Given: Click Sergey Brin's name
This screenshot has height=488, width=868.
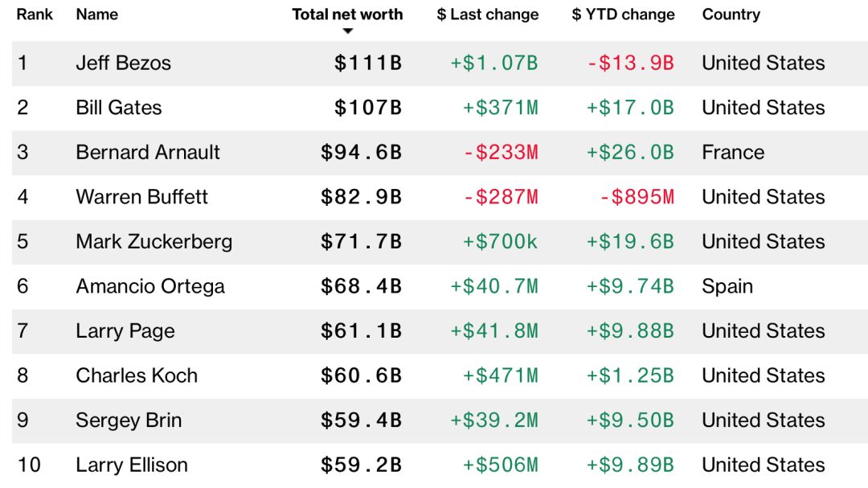Looking at the screenshot, I should [x=129, y=420].
